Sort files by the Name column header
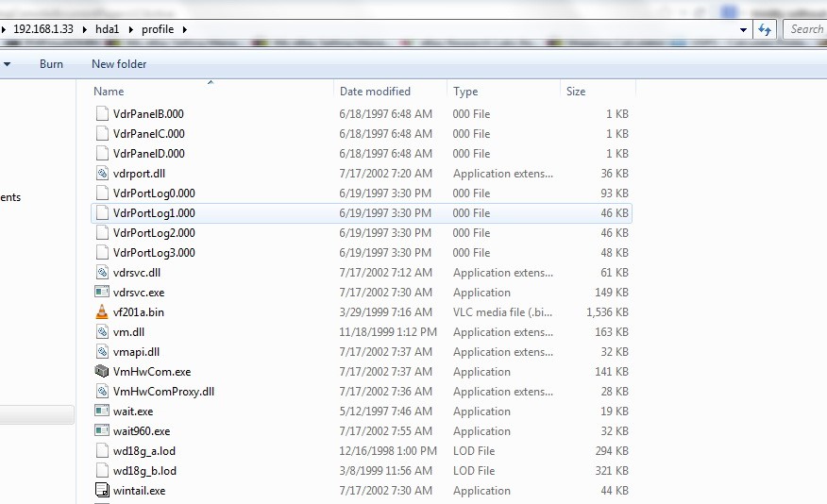The image size is (827, 504). coord(110,92)
